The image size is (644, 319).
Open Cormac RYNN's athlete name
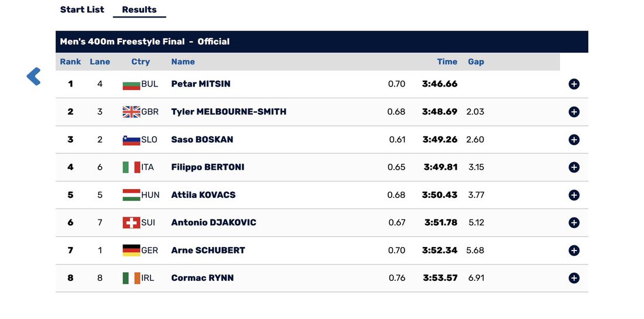pyautogui.click(x=202, y=278)
